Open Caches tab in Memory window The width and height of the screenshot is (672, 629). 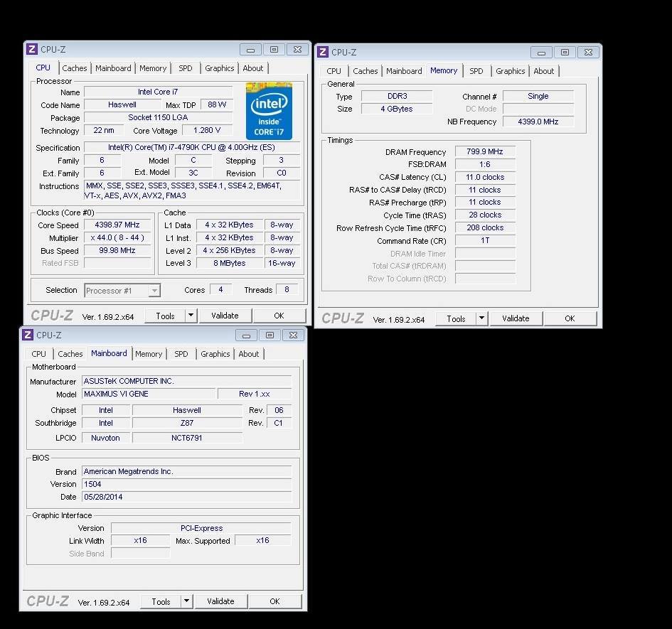pos(365,71)
